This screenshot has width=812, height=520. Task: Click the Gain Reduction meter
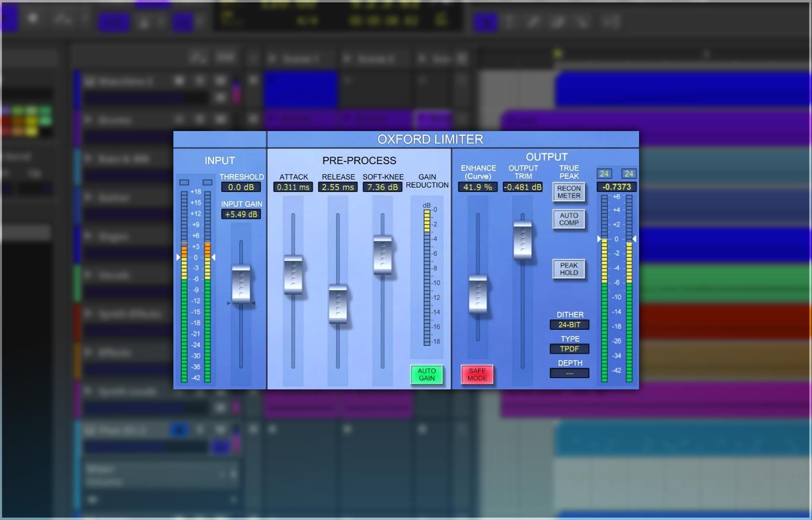[427, 278]
